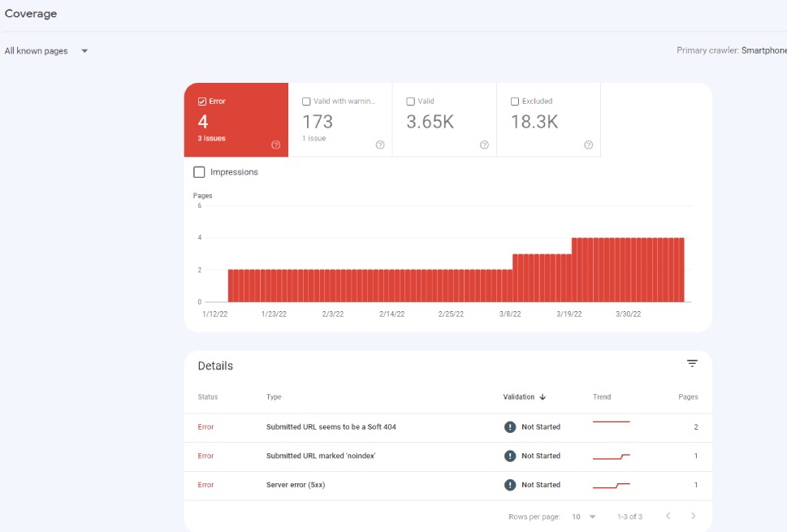Click the Validation column sort arrow
The image size is (787, 532).
tap(543, 397)
